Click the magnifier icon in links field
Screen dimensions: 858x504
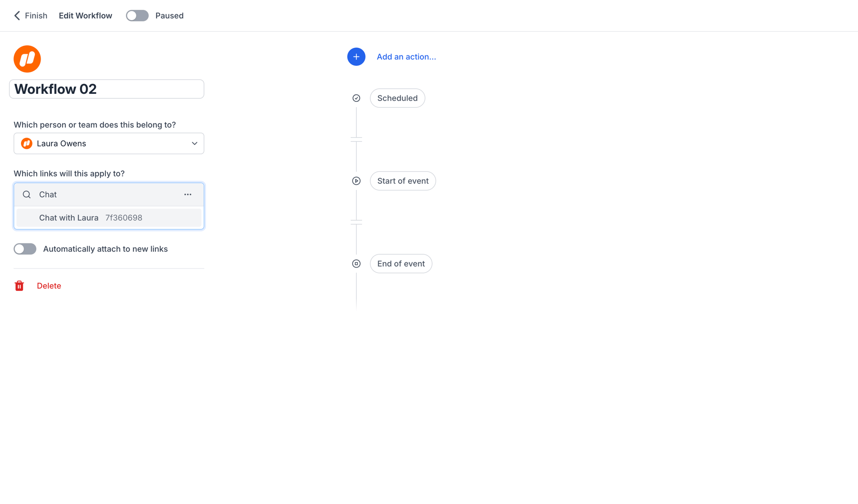pos(26,194)
